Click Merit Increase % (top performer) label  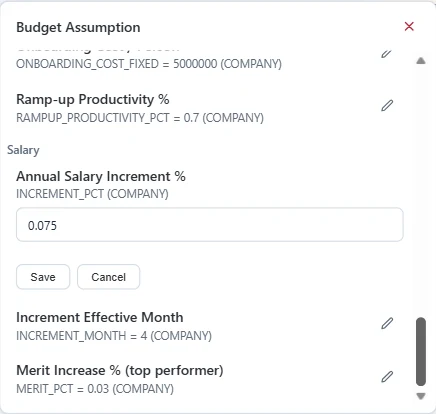tap(120, 370)
